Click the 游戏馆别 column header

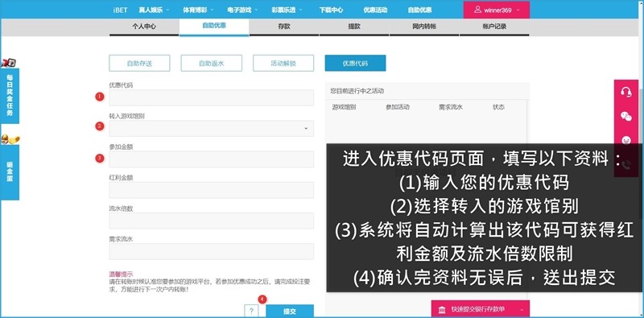(344, 107)
